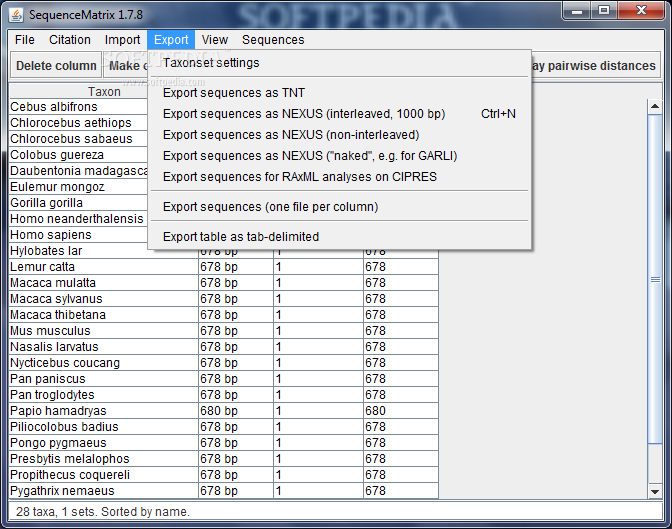The height and width of the screenshot is (529, 672).
Task: Select the Pan paniscus taxon cell
Action: 104,379
